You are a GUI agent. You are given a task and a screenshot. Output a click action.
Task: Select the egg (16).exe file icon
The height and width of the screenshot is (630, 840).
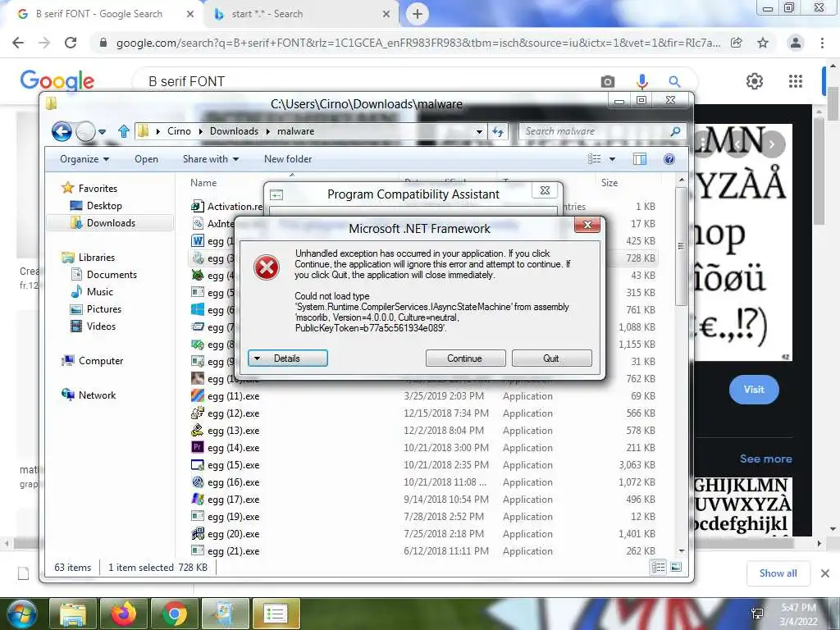(x=198, y=482)
